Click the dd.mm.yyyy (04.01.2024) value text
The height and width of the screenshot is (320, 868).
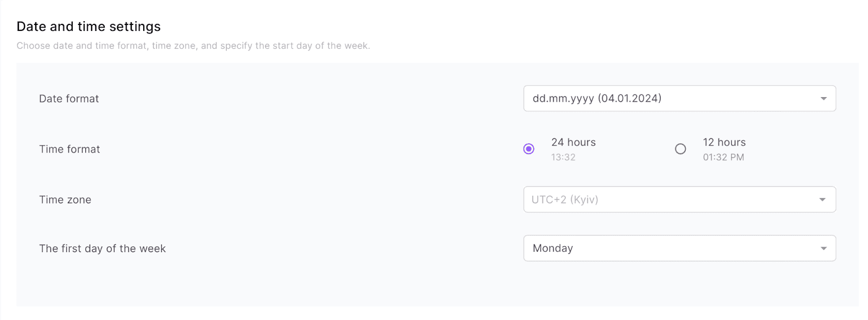[597, 98]
